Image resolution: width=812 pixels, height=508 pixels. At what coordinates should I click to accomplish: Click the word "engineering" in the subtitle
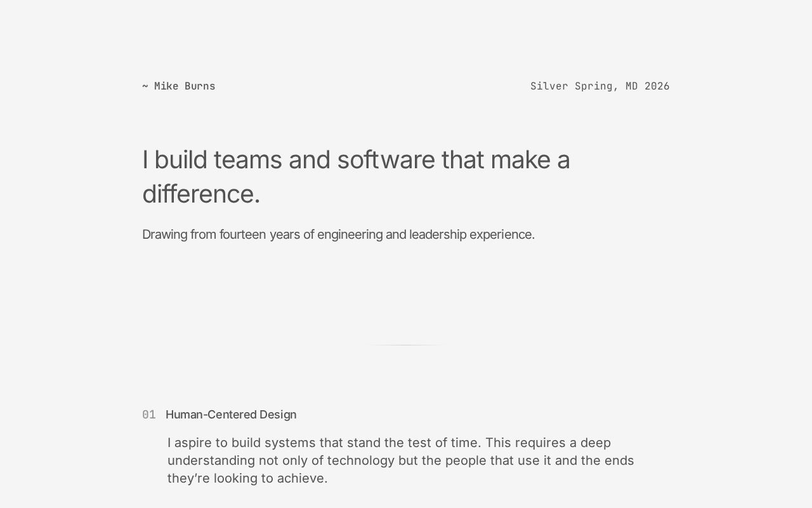tap(350, 235)
